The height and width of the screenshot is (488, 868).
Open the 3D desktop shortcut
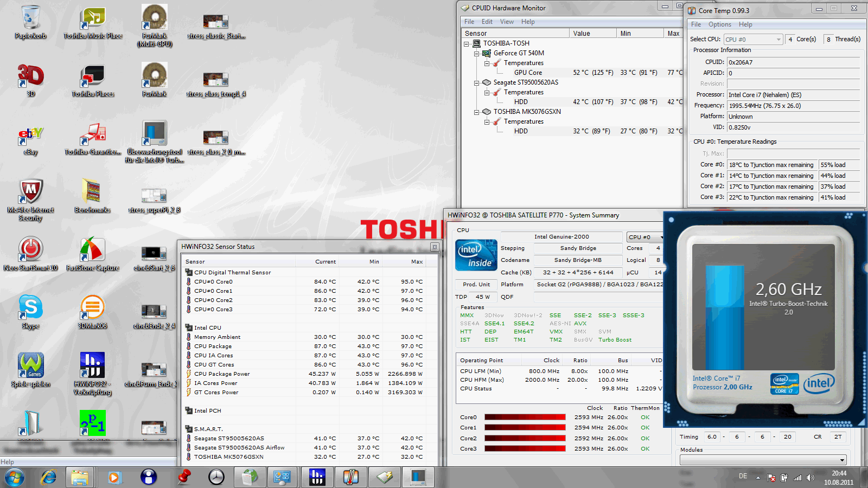(30, 80)
